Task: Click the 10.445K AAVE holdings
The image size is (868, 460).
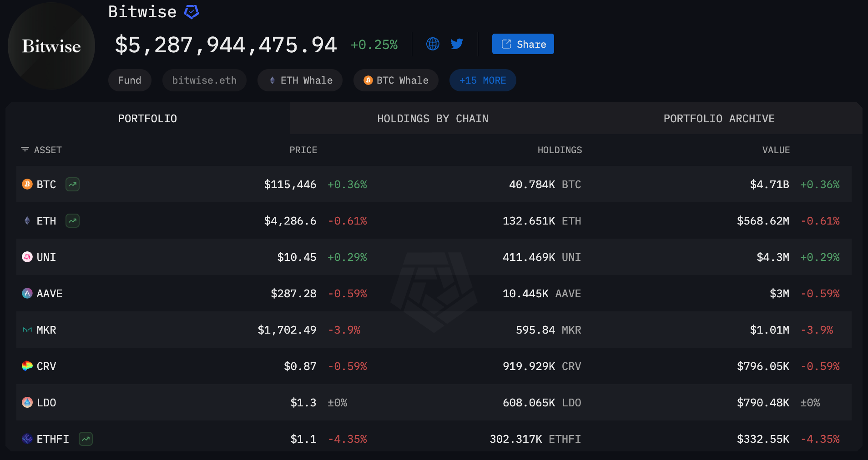Action: tap(542, 294)
